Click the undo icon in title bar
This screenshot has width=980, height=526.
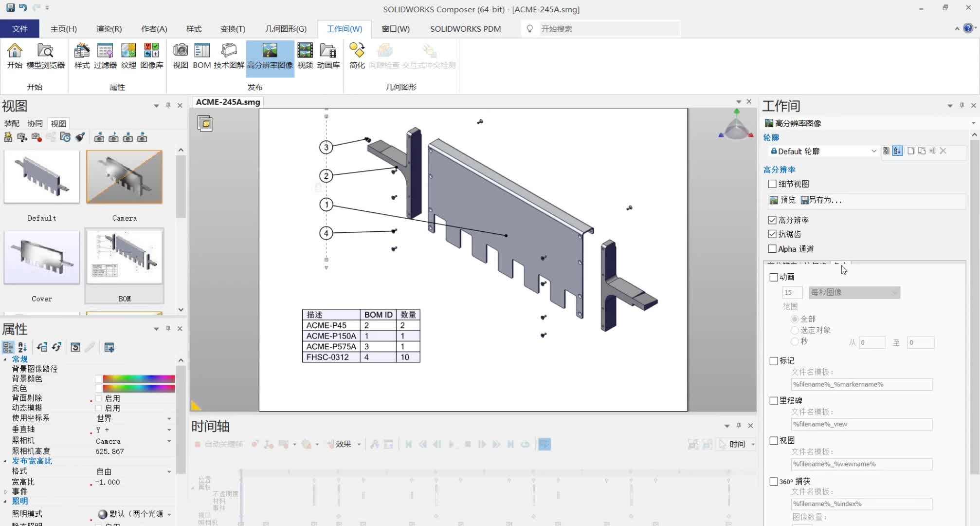tap(23, 8)
